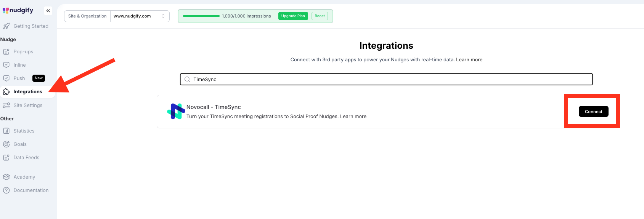
Task: Click the Site Settings sliders icon
Action: click(6, 106)
